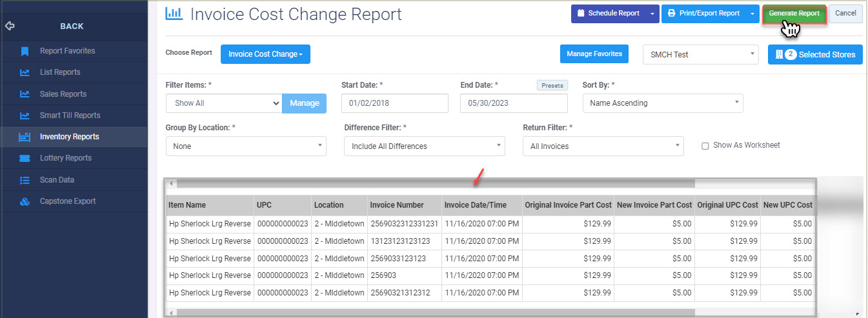The width and height of the screenshot is (868, 318).
Task: Click the back arrow icon in sidebar
Action: point(10,26)
